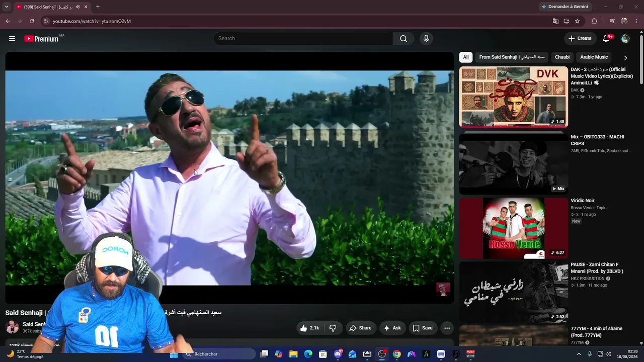This screenshot has width=644, height=362.
Task: Open the OBITO333 MACHI CRIPS mix thumbnail
Action: (x=514, y=163)
